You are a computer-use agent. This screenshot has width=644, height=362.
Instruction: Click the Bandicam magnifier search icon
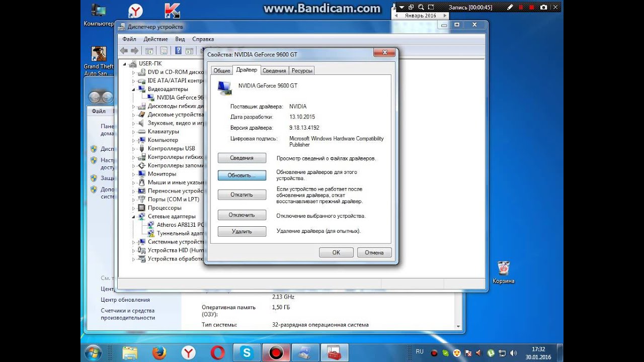[421, 8]
